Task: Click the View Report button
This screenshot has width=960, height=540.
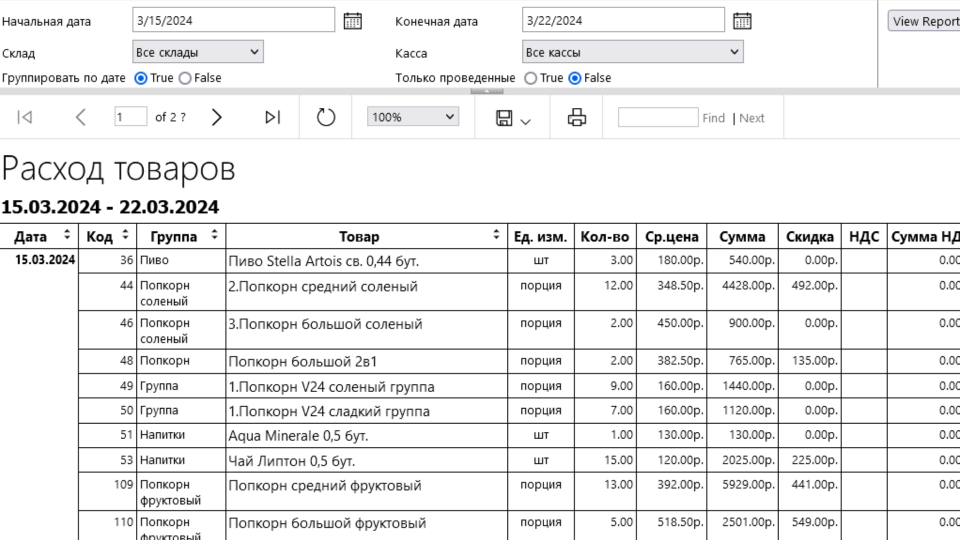Action: click(x=924, y=21)
